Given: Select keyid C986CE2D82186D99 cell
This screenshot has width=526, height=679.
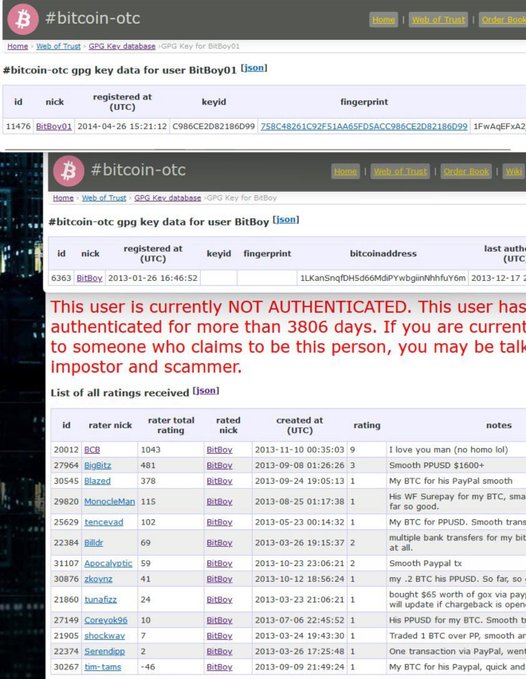Looking at the screenshot, I should click(213, 126).
